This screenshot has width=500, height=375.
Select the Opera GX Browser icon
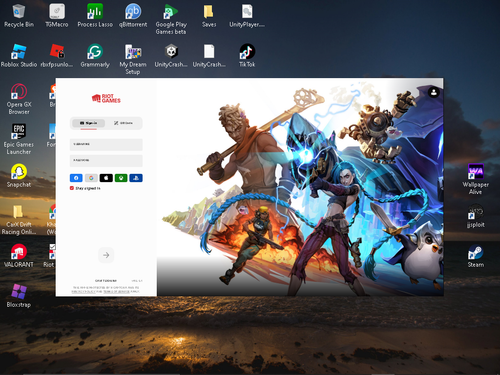click(x=19, y=99)
